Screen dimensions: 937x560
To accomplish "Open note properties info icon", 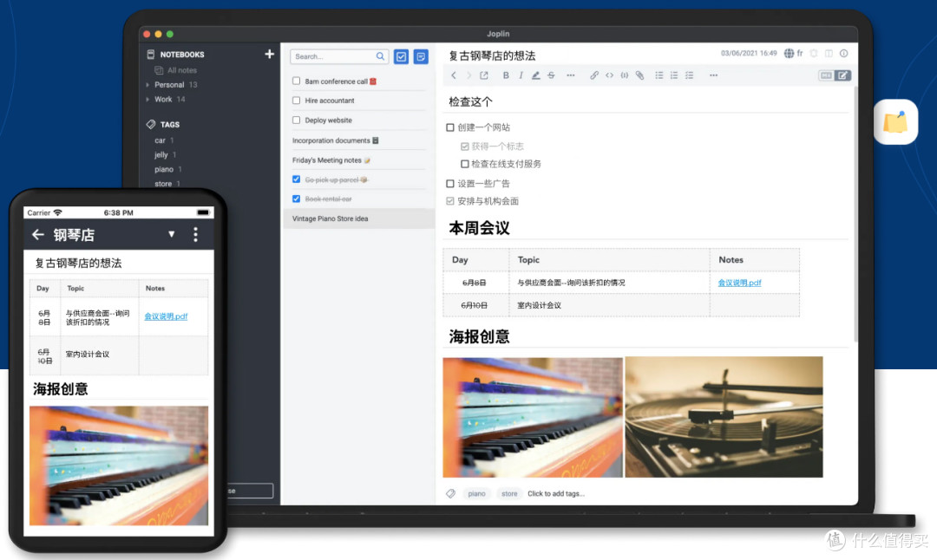I will point(844,53).
